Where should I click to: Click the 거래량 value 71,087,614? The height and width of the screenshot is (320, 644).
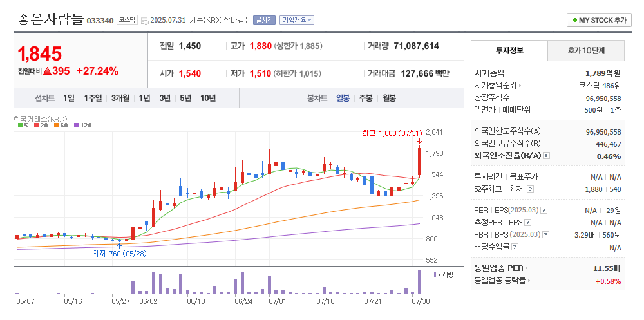(416, 46)
